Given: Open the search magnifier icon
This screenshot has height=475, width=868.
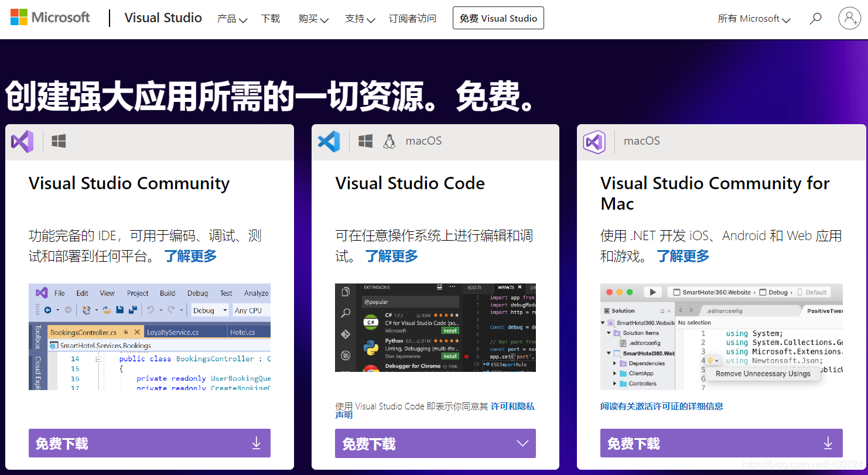Looking at the screenshot, I should click(x=815, y=19).
